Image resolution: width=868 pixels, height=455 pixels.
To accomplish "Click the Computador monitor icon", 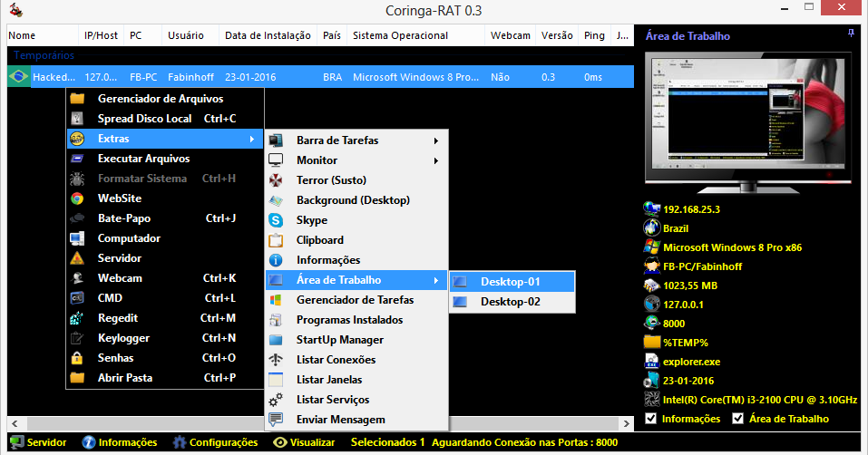I will pyautogui.click(x=77, y=238).
